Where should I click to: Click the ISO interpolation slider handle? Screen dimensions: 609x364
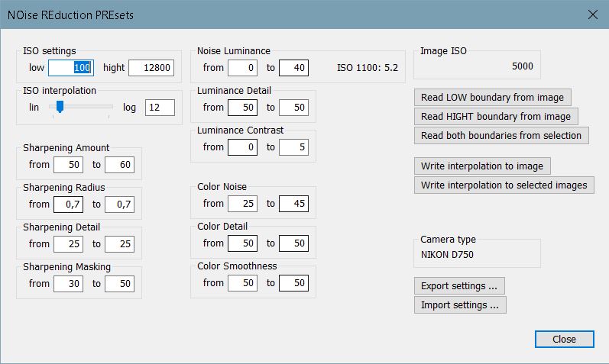[59, 107]
